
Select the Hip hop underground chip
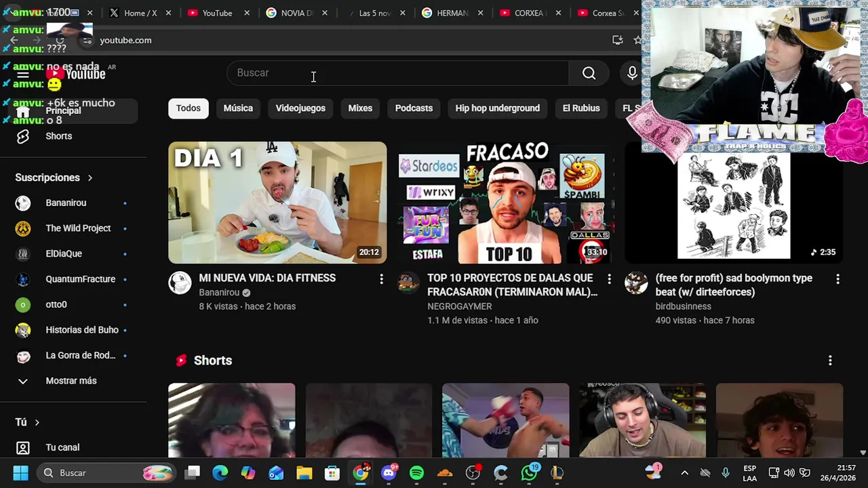498,108
